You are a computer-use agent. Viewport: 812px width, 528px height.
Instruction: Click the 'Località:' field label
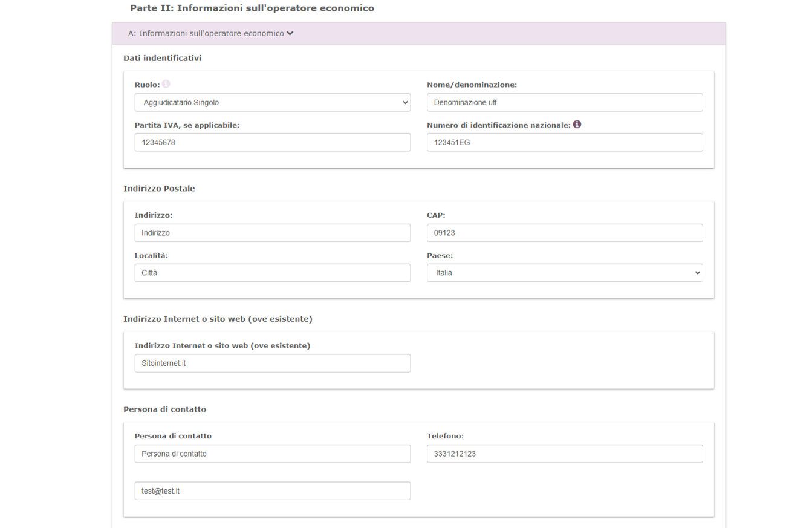pos(151,256)
